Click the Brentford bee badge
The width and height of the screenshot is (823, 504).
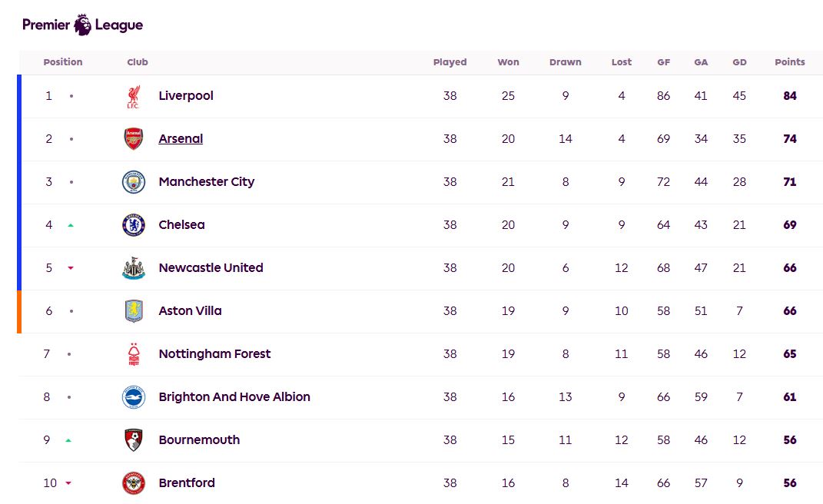tap(133, 483)
